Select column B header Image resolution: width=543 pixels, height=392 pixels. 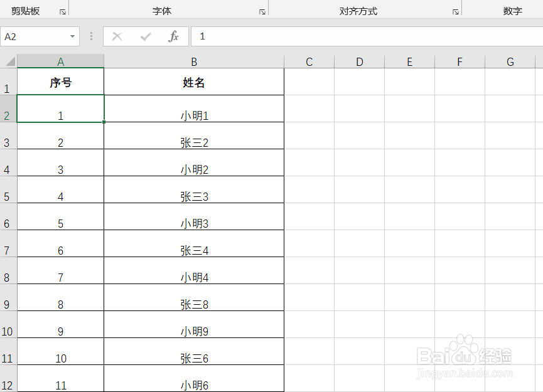click(193, 61)
